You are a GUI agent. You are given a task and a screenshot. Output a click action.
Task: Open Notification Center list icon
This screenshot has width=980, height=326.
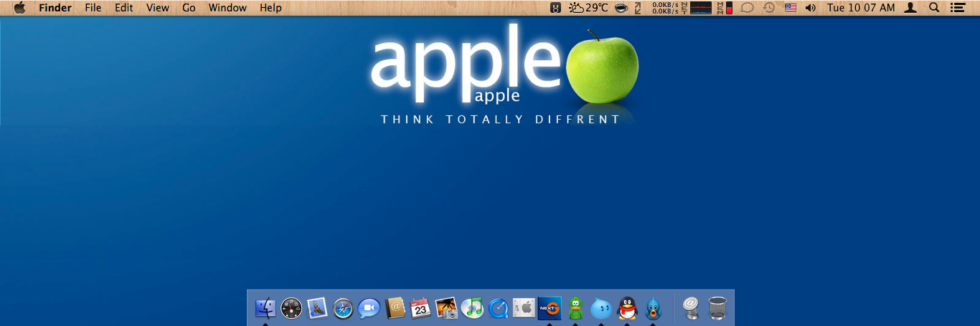[x=957, y=8]
